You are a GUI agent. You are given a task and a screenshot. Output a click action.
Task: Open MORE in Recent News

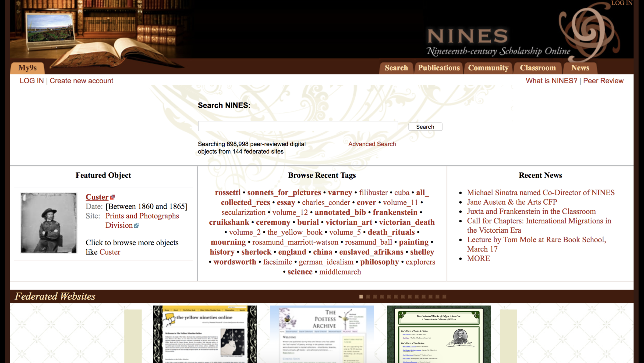478,258
